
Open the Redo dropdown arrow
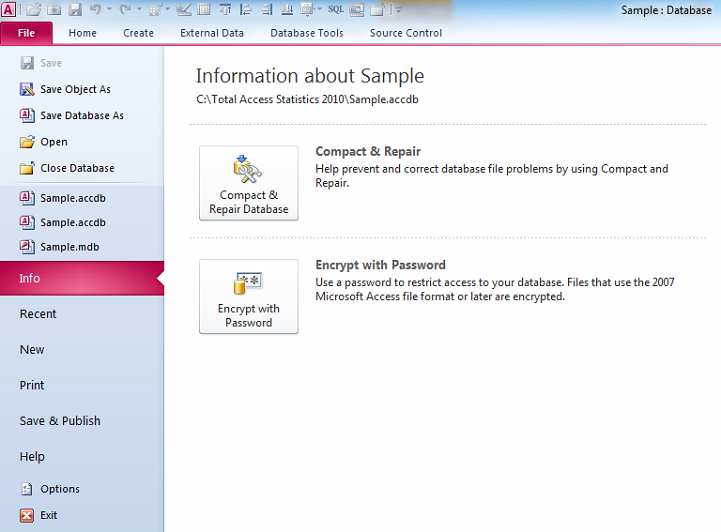(x=138, y=10)
